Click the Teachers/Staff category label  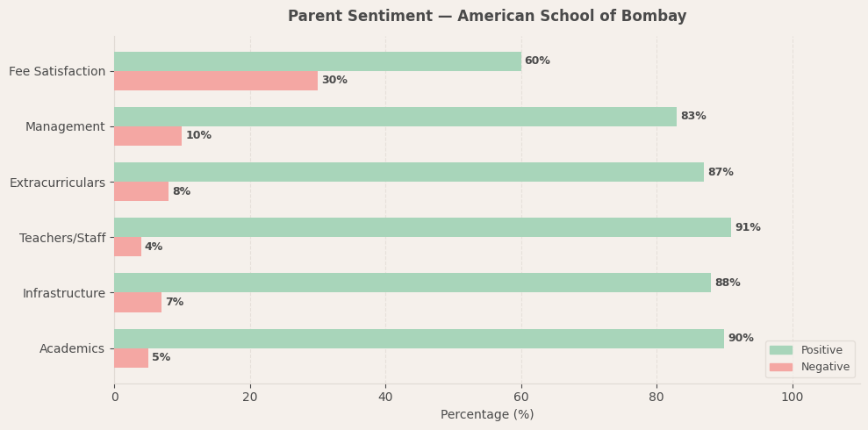pyautogui.click(x=62, y=238)
